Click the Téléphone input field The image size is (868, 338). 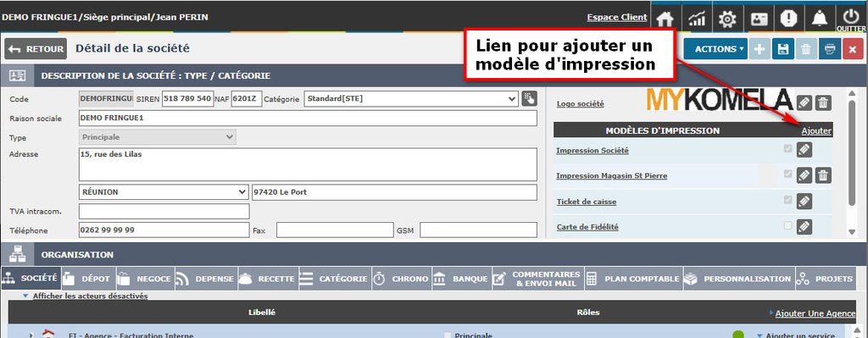(x=164, y=230)
